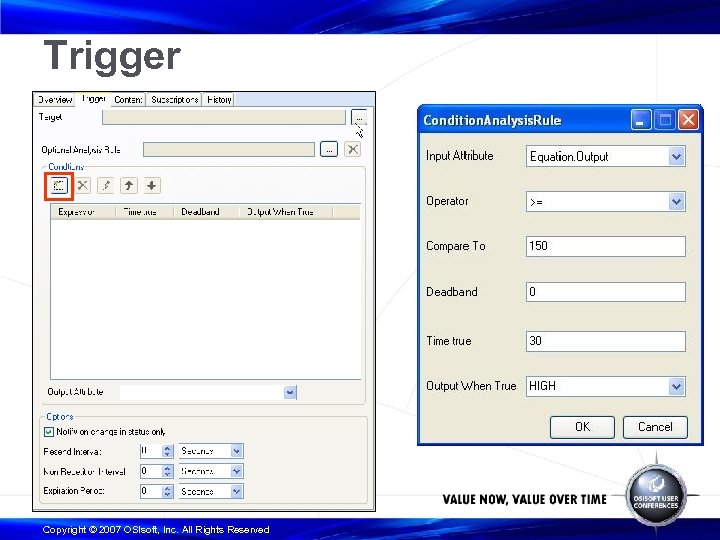Image resolution: width=720 pixels, height=540 pixels.
Task: Browse for Target with ellipsis button
Action: click(x=359, y=118)
